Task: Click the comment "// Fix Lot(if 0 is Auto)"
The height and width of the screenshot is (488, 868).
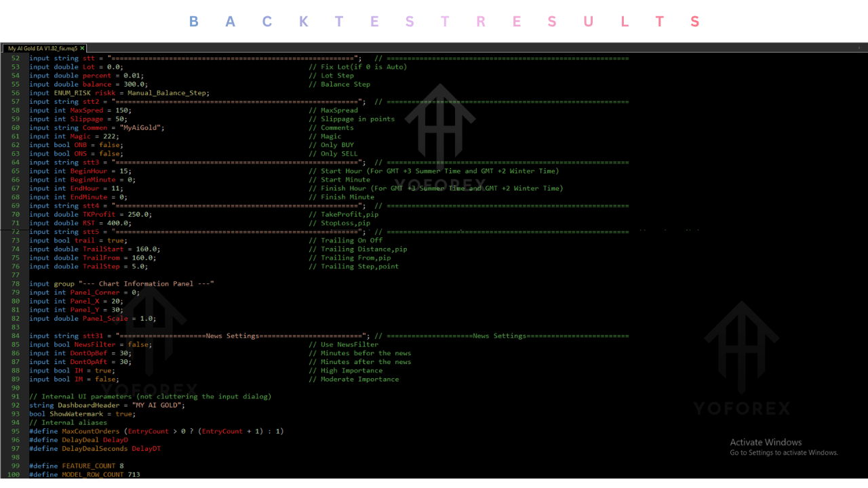Action: coord(357,67)
